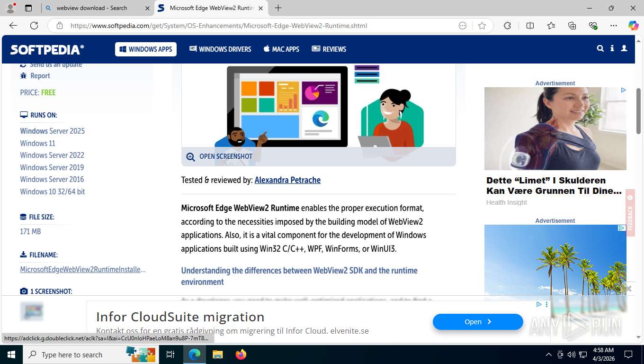Close the webview download Search tab
The width and height of the screenshot is (644, 364).
(147, 8)
